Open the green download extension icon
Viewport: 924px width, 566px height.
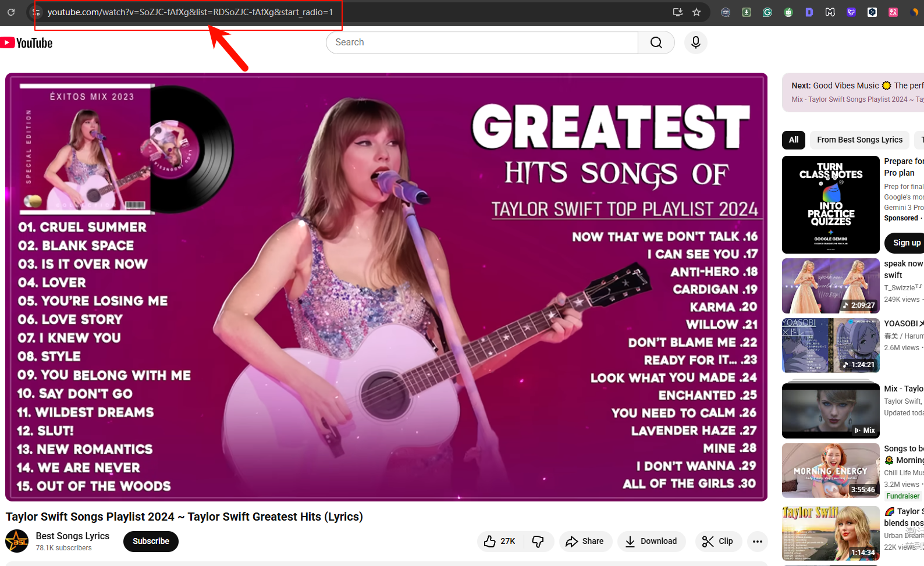click(x=747, y=12)
